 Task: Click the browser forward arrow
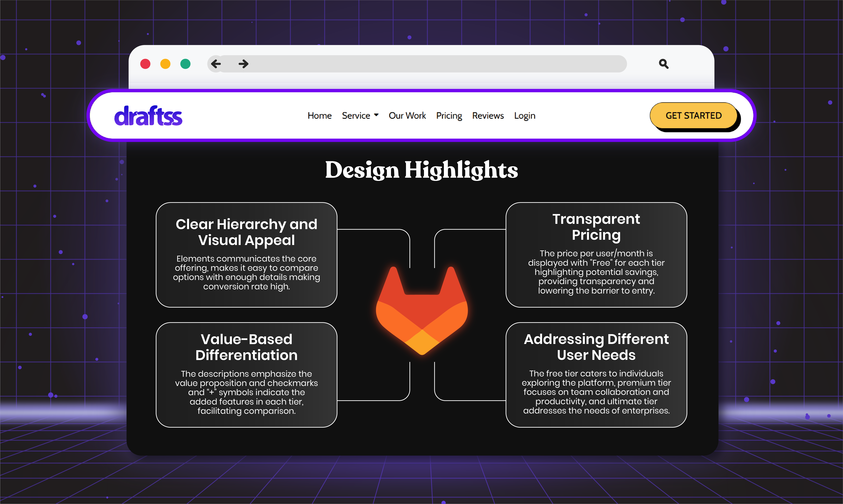pos(243,64)
